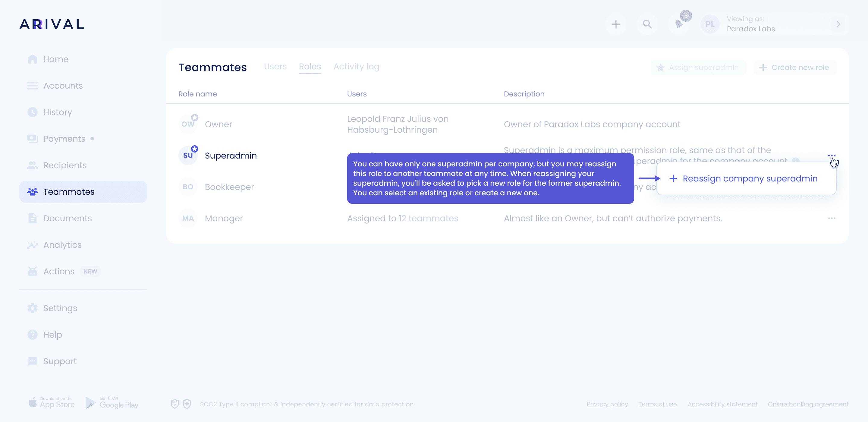Open History in sidebar
The width and height of the screenshot is (868, 422).
(49, 112)
